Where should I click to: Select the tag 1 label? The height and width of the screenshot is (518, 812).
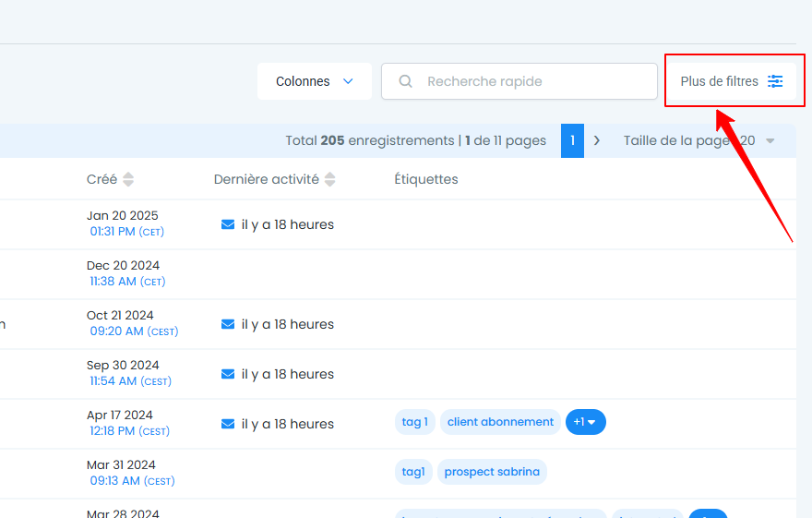click(415, 422)
